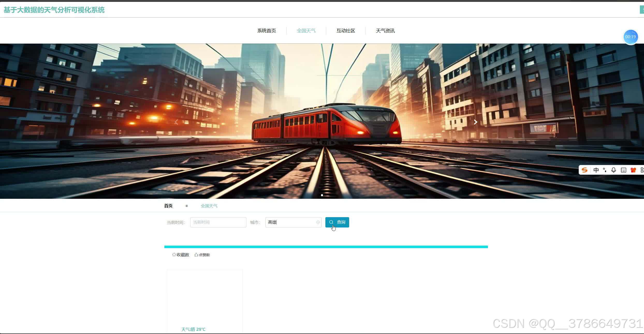Click the Sogou skin shirt icon

pos(633,170)
